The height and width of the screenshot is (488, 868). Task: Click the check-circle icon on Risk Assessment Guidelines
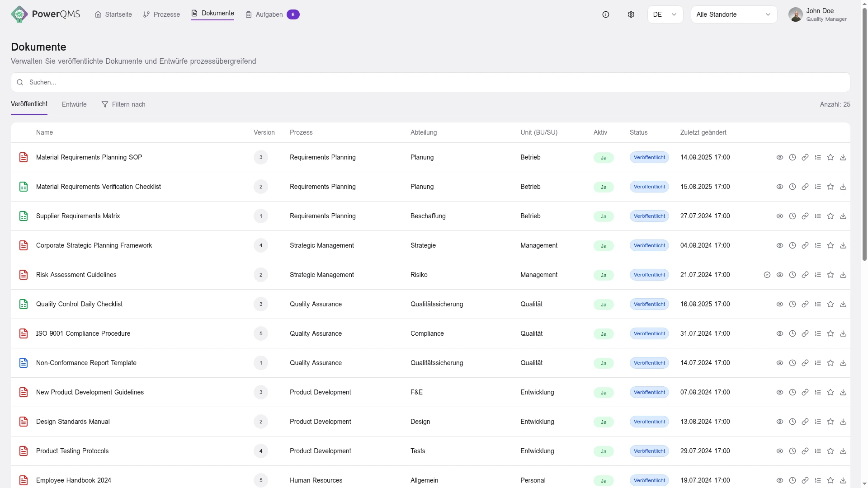pos(767,275)
